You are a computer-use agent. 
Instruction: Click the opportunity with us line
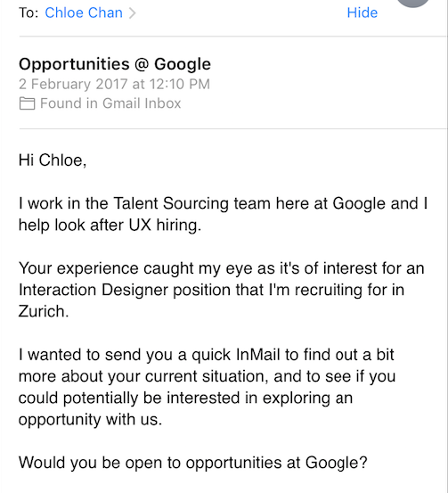click(x=90, y=419)
